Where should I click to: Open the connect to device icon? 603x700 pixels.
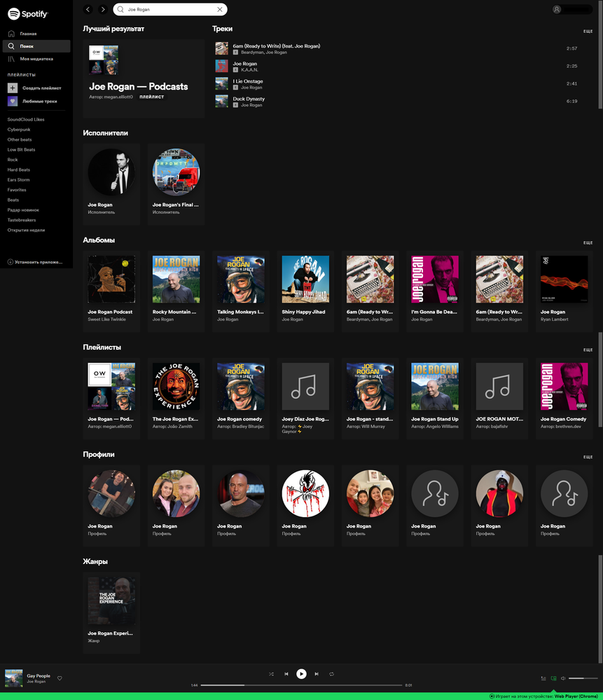pos(553,678)
